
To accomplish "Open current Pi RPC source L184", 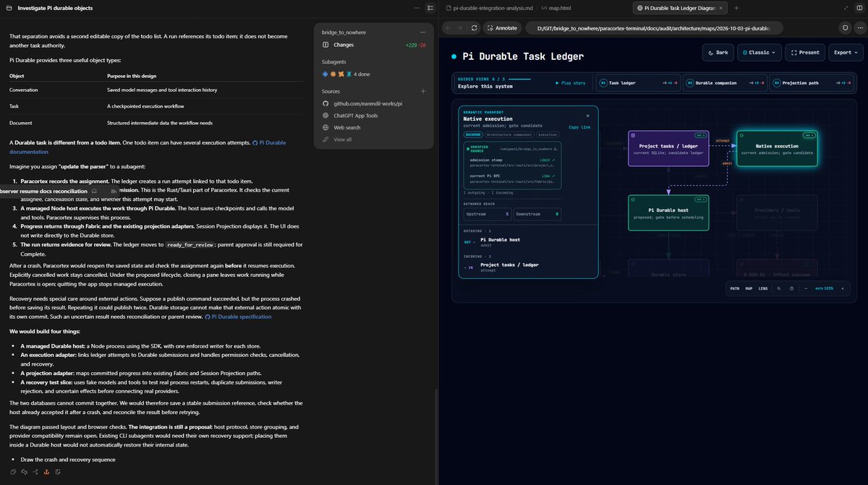I will coord(548,176).
